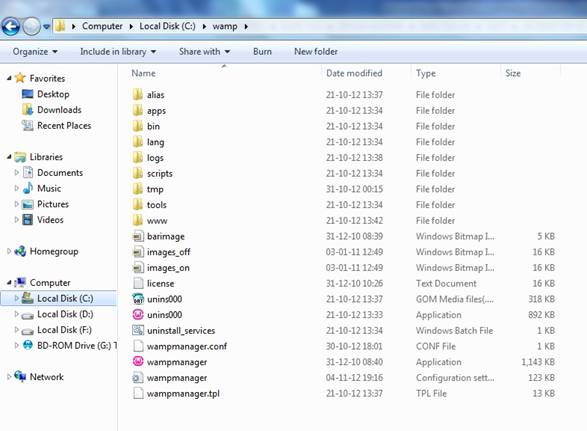Open Desktop in Favorites
587x431 pixels.
[53, 94]
